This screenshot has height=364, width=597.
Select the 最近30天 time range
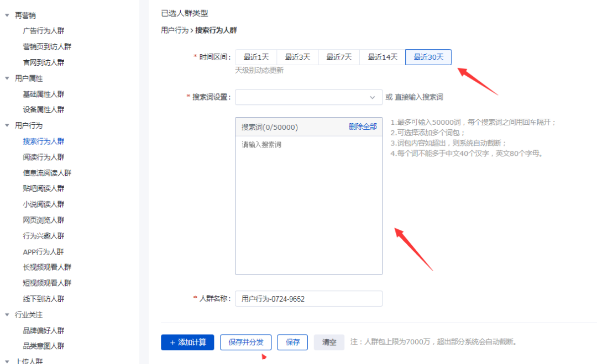(428, 57)
